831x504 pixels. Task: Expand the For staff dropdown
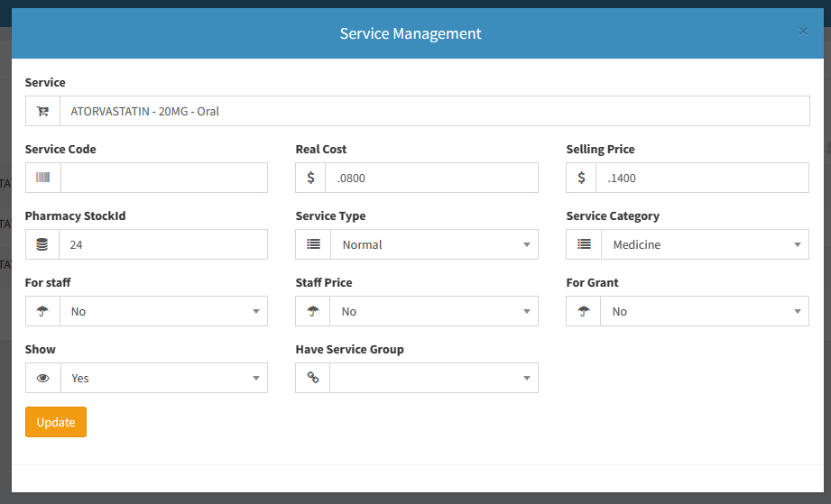point(162,312)
